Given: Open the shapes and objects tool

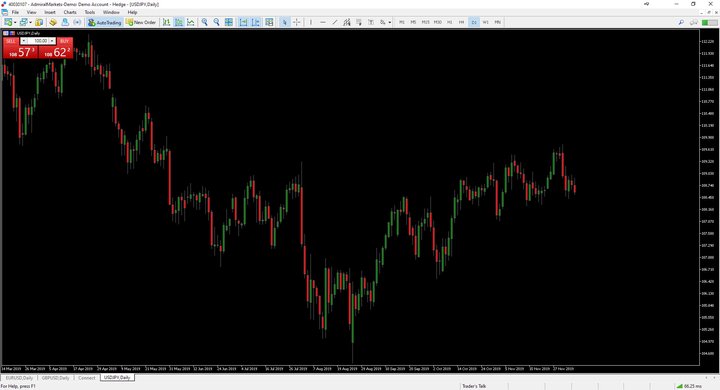Looking at the screenshot, I should pyautogui.click(x=382, y=22).
